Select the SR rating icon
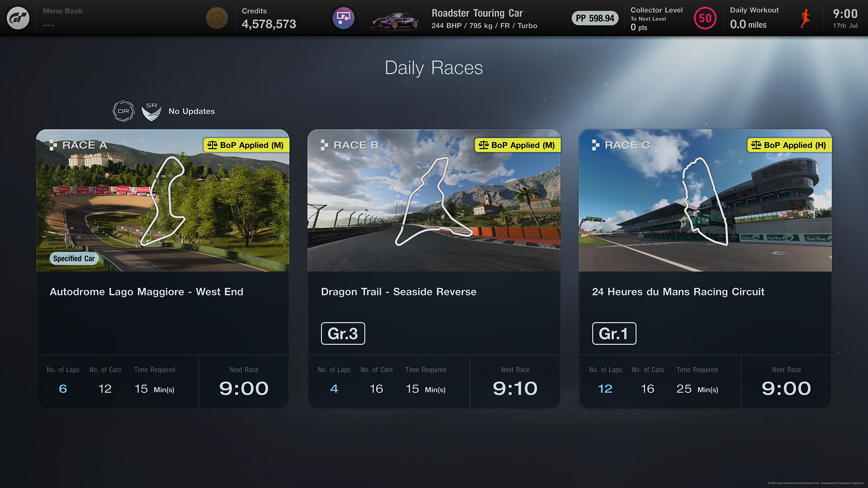 click(x=150, y=111)
